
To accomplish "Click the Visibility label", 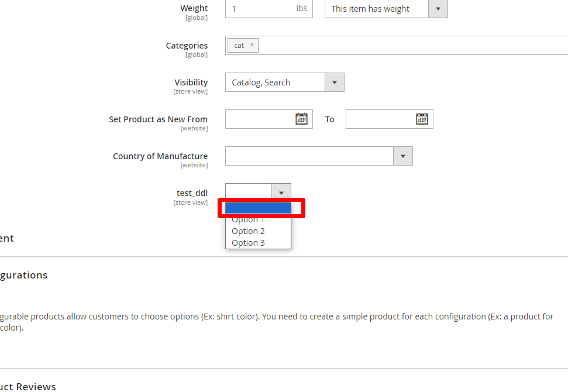I will [x=191, y=82].
